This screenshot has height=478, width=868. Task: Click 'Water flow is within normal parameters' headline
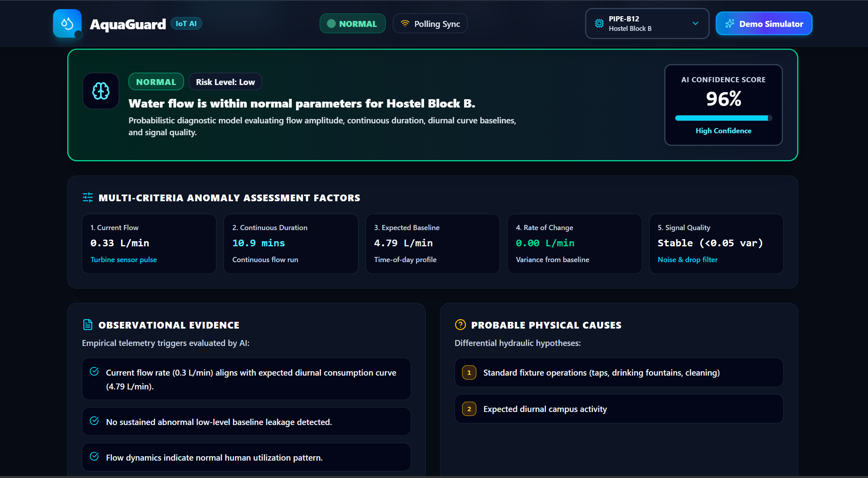[302, 104]
